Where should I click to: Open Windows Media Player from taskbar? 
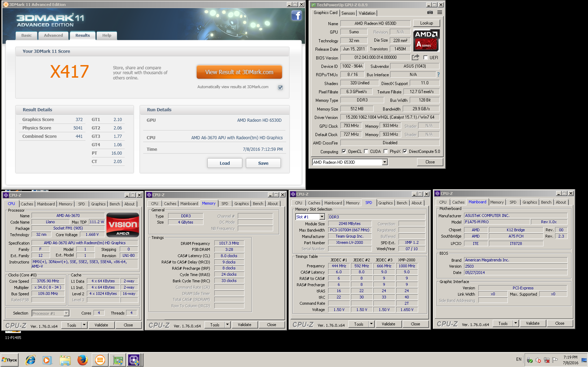pyautogui.click(x=47, y=360)
